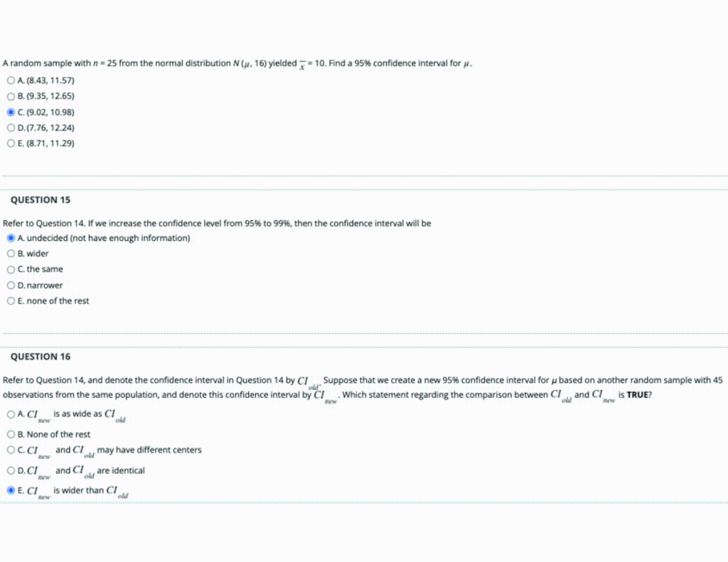Select 'CI new and CI old may have different centers'

click(11, 450)
